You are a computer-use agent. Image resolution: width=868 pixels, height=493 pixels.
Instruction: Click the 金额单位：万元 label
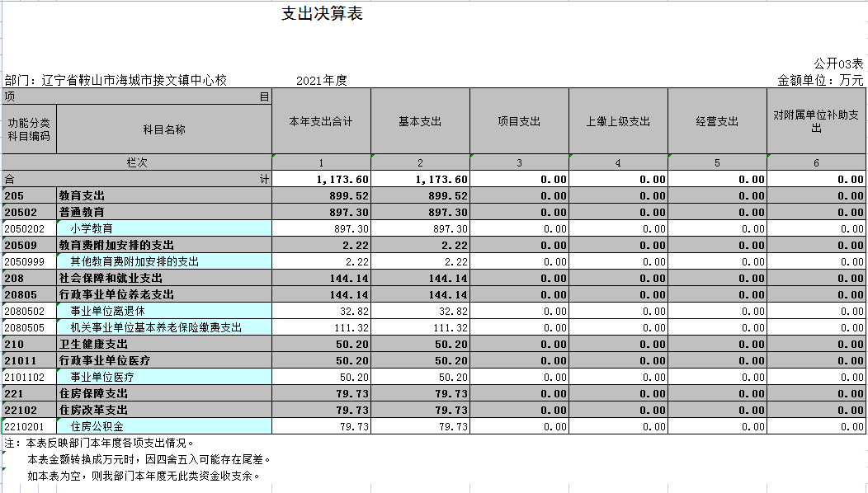820,80
